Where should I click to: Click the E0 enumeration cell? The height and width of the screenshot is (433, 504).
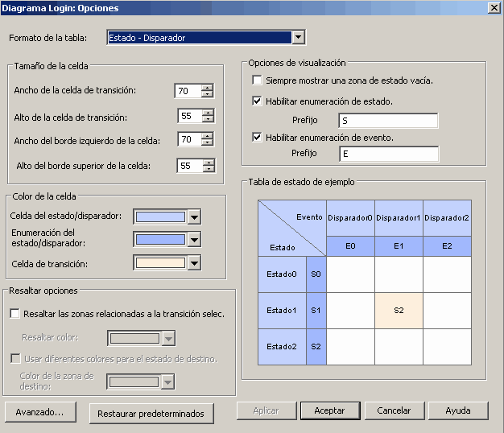[350, 246]
